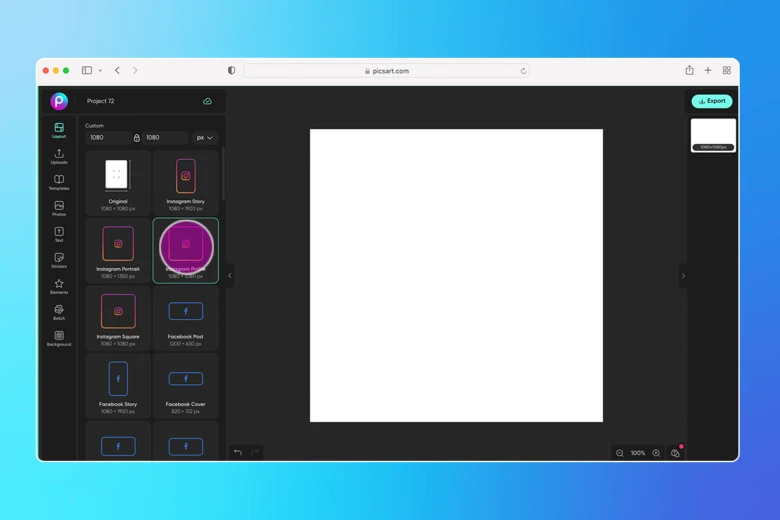This screenshot has height=520, width=780.
Task: Click the Export button
Action: coord(711,101)
